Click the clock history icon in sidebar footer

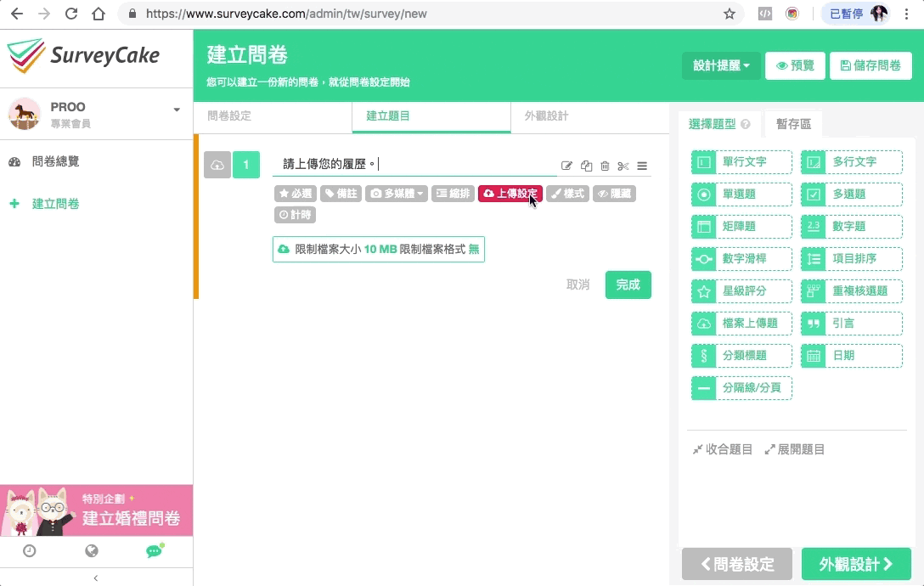pyautogui.click(x=30, y=551)
